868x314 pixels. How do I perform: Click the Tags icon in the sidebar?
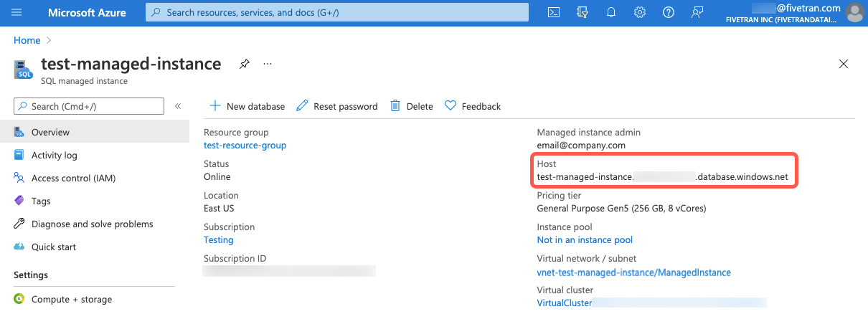[x=19, y=201]
